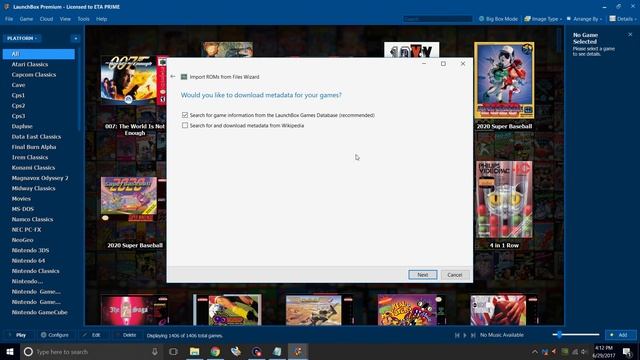
Task: Open the Details view dropdown
Action: tap(623, 19)
